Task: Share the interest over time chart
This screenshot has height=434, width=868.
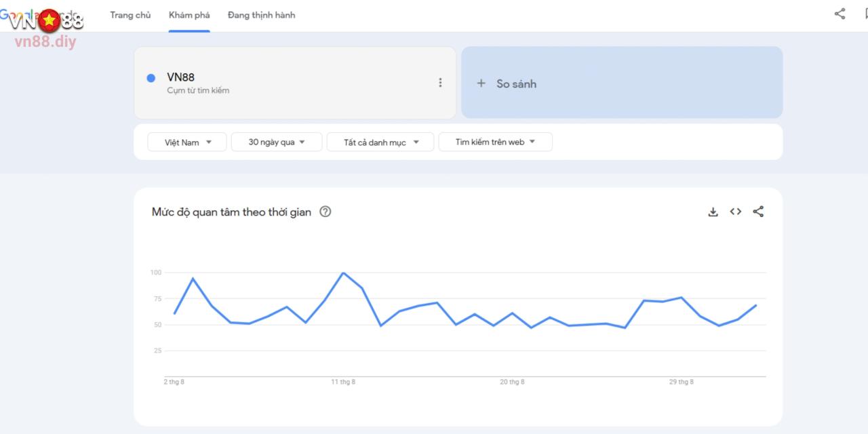Action: (x=758, y=212)
